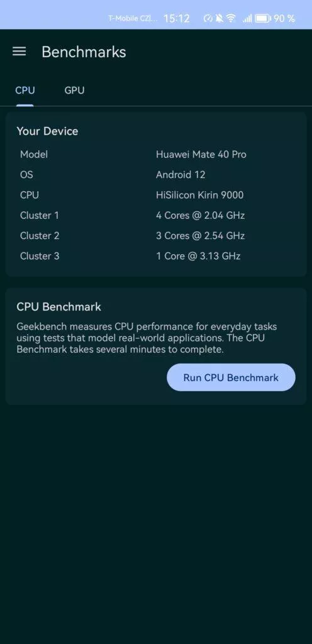Select the CPU tab
The width and height of the screenshot is (312, 644).
(x=25, y=91)
